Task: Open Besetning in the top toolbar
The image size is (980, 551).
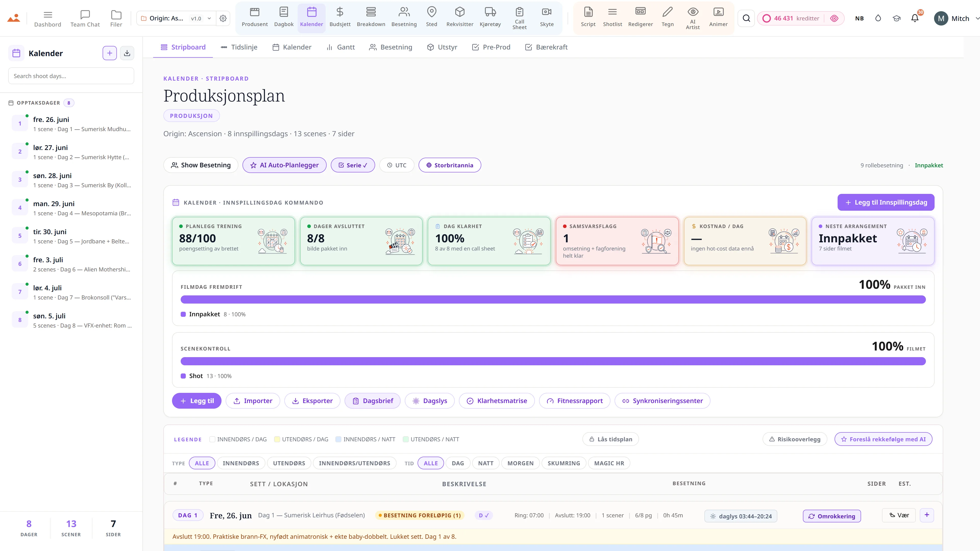Action: (x=404, y=18)
